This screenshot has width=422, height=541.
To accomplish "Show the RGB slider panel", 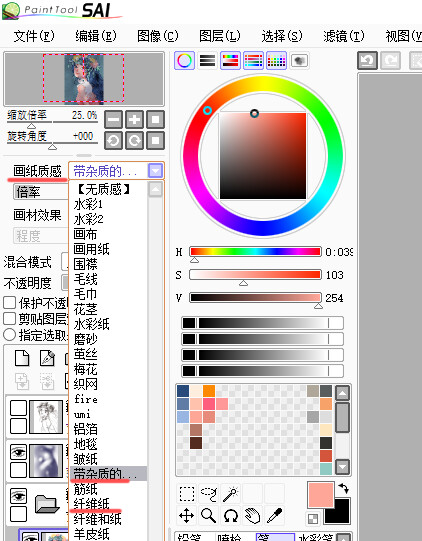I will point(207,61).
